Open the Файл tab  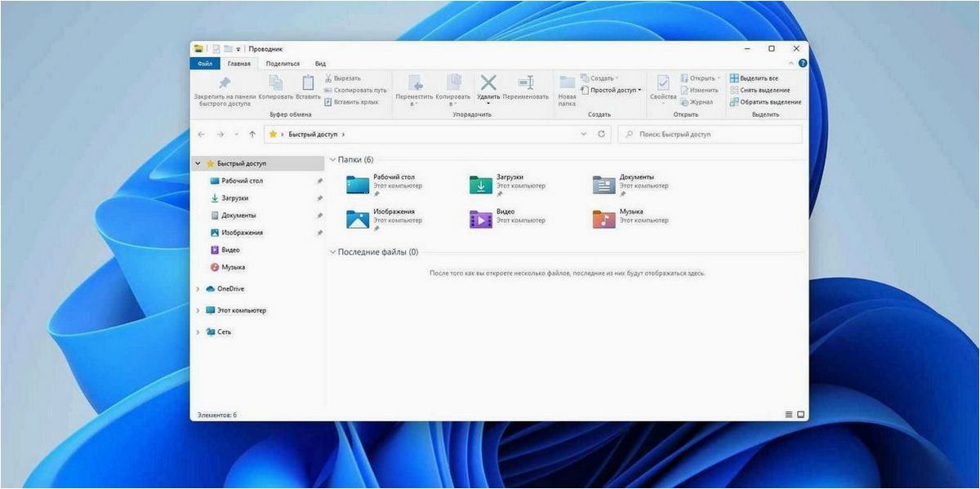pos(205,63)
